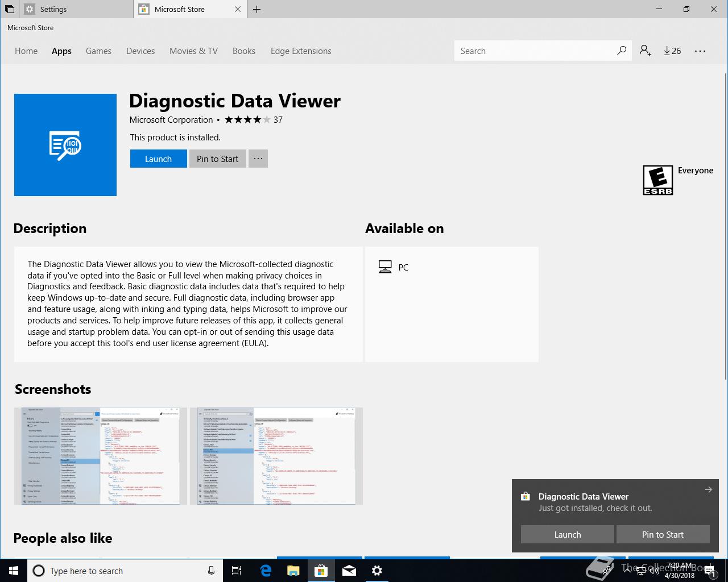Open File Explorer from taskbar
The width and height of the screenshot is (728, 582).
tap(293, 571)
